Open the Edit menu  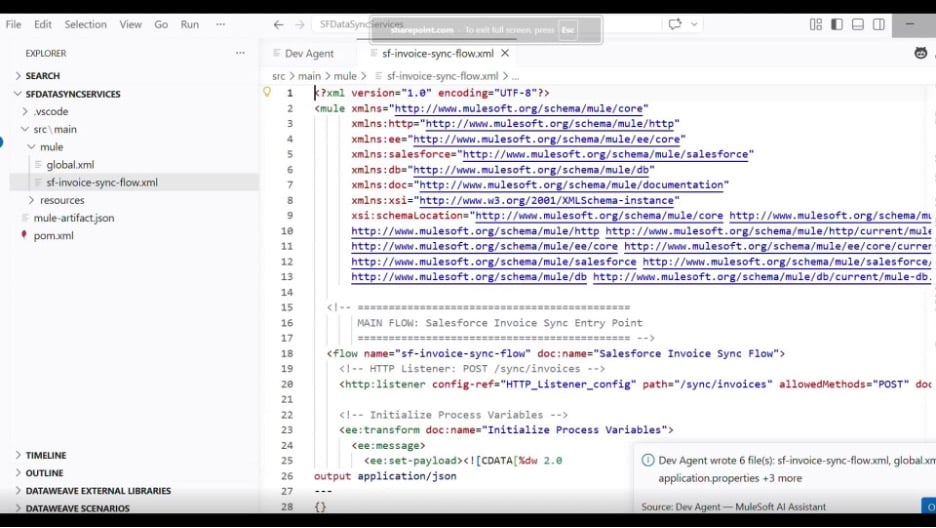42,24
